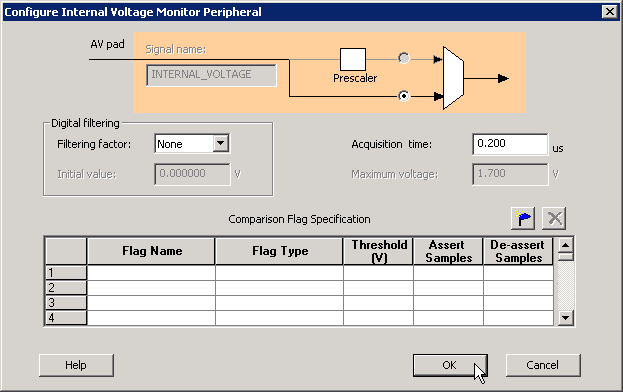The image size is (623, 392).
Task: Click Threshold cell in row 3
Action: click(378, 303)
